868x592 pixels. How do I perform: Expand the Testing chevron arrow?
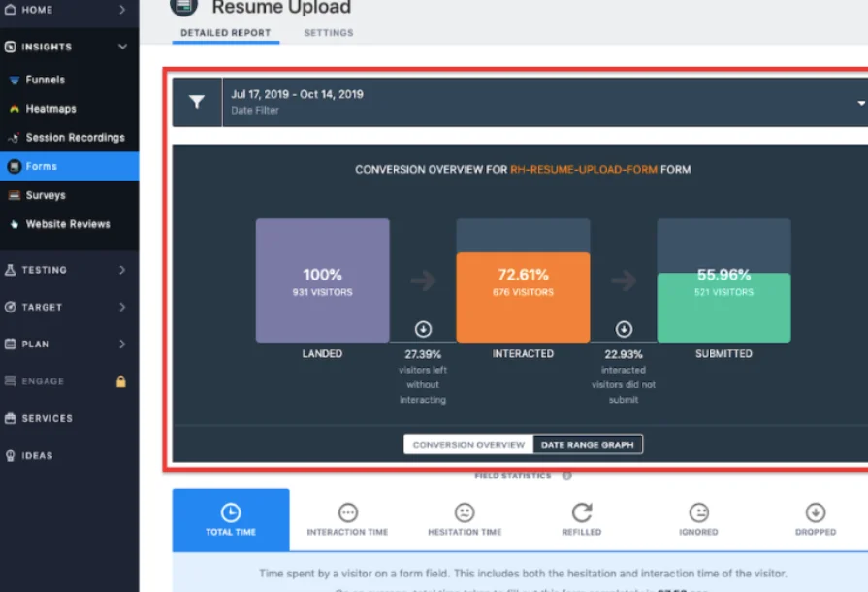(x=122, y=270)
